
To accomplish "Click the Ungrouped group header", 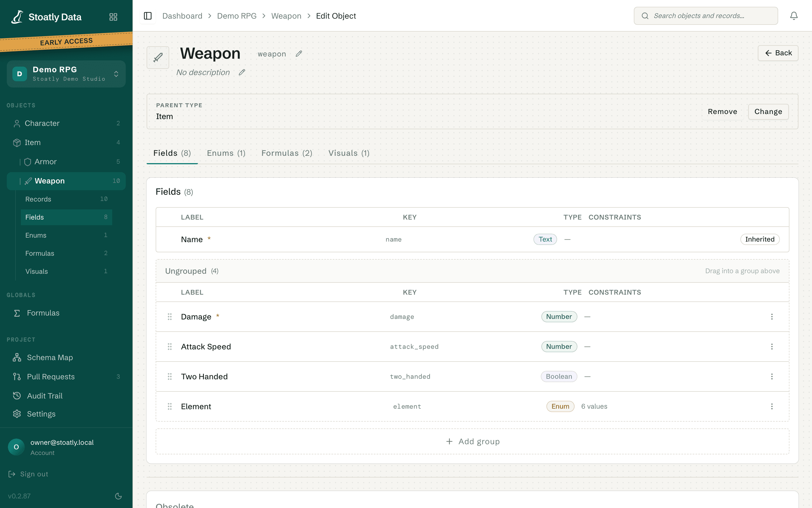I will (473, 271).
